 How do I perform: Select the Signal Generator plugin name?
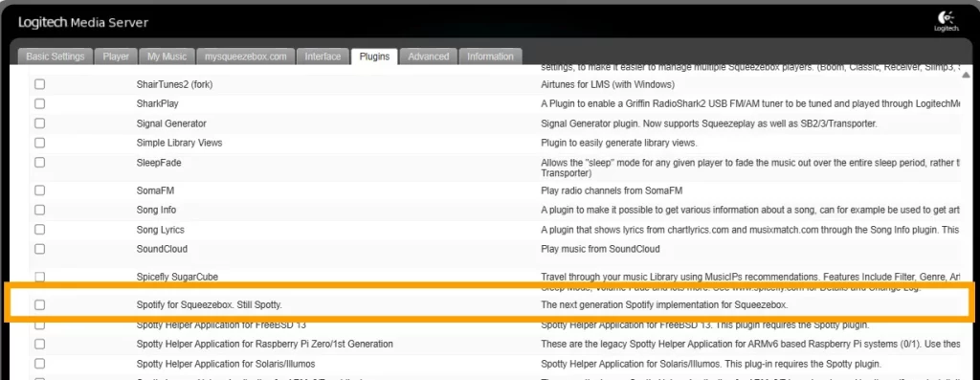[x=171, y=123]
